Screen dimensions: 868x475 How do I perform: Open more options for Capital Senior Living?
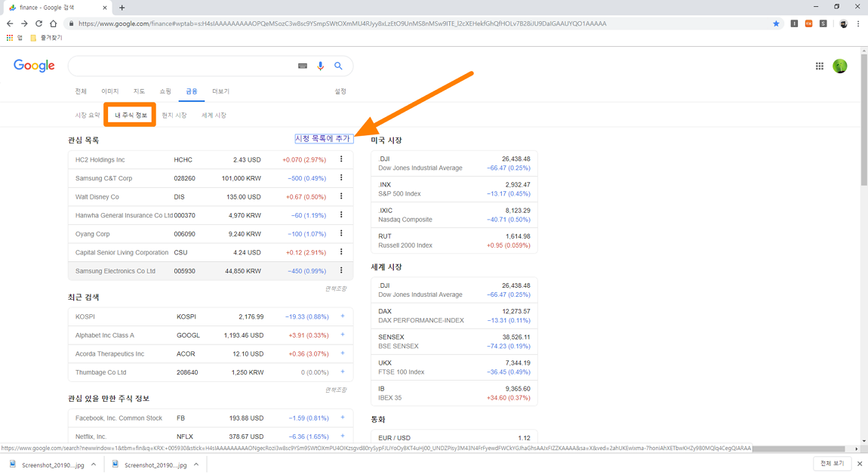[341, 252]
